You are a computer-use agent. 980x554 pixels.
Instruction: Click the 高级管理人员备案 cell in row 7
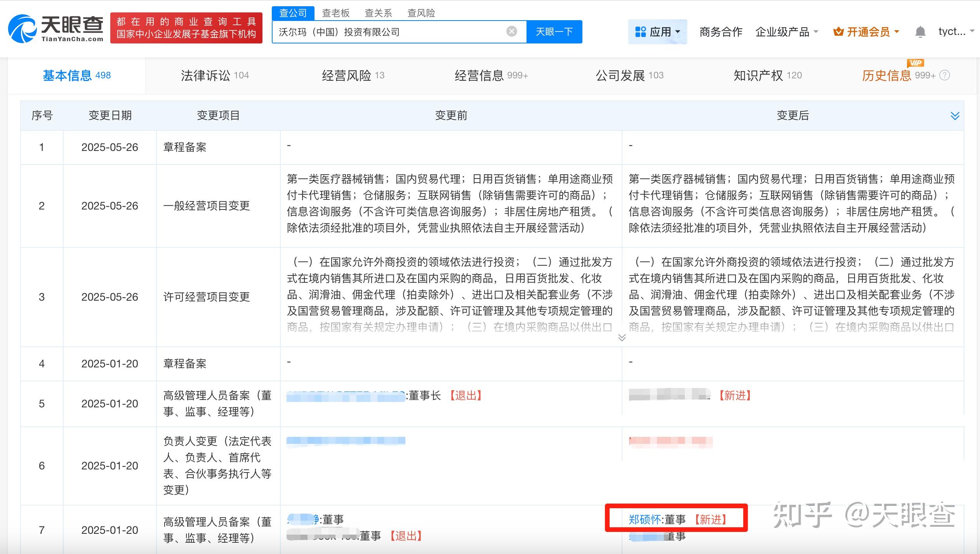[x=217, y=530]
